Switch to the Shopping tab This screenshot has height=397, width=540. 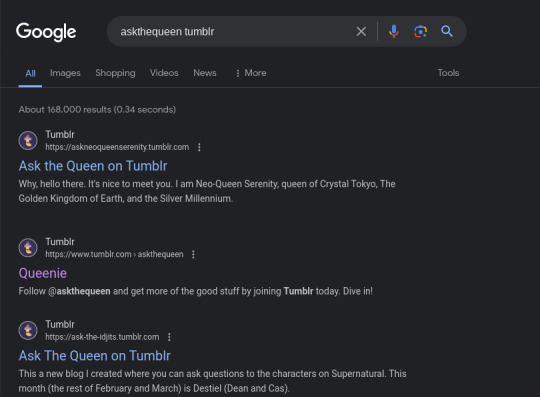coord(115,73)
